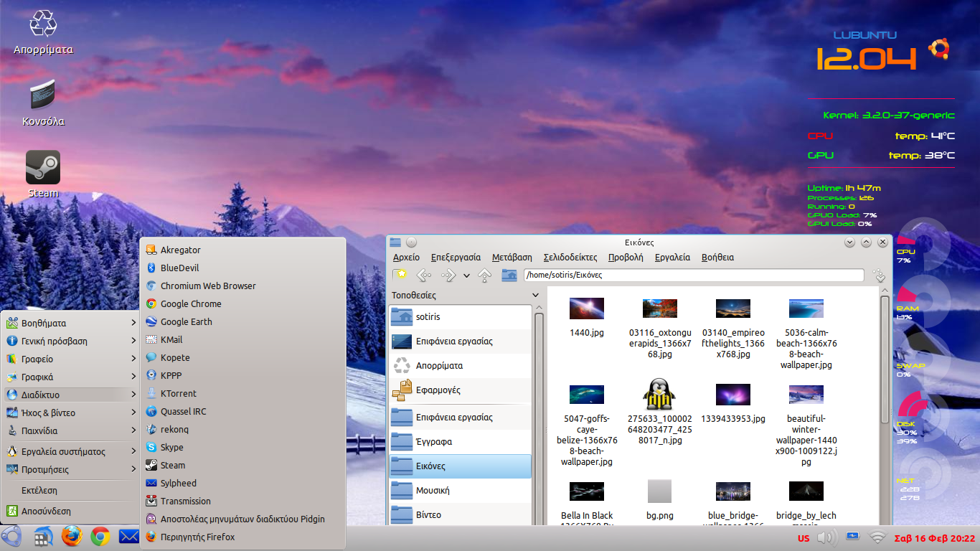Click Εκτέλεση in the start menu
Viewport: 980px width, 551px height.
tap(39, 490)
